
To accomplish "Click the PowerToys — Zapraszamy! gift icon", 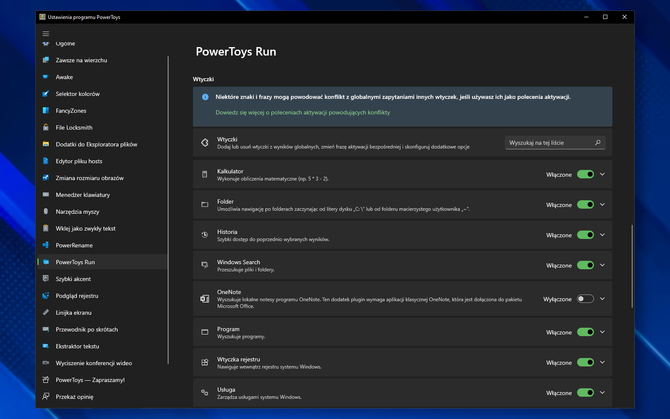I will (x=46, y=380).
